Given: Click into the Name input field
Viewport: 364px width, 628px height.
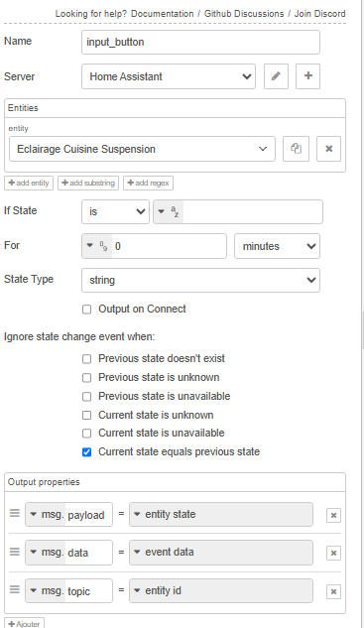Looking at the screenshot, I should pyautogui.click(x=200, y=42).
